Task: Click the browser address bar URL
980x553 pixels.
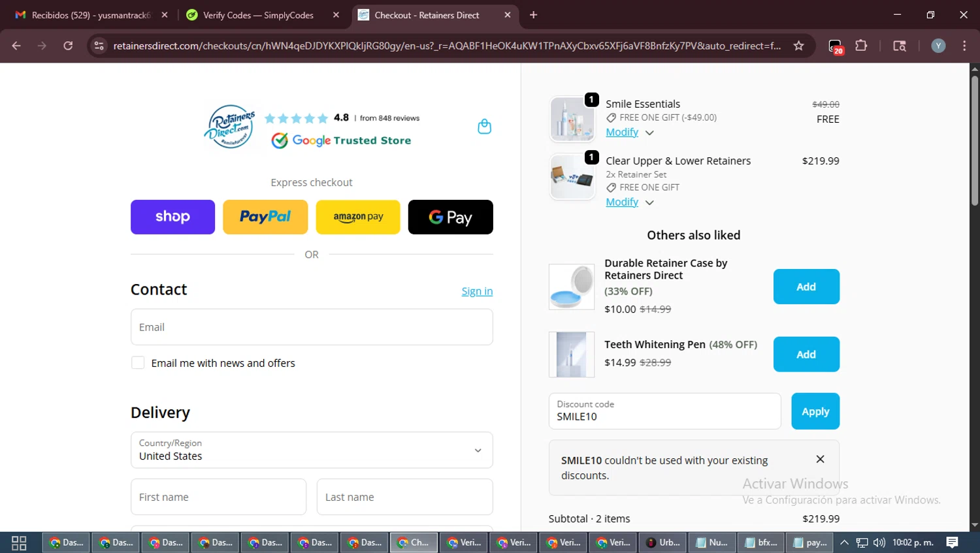Action: click(447, 46)
